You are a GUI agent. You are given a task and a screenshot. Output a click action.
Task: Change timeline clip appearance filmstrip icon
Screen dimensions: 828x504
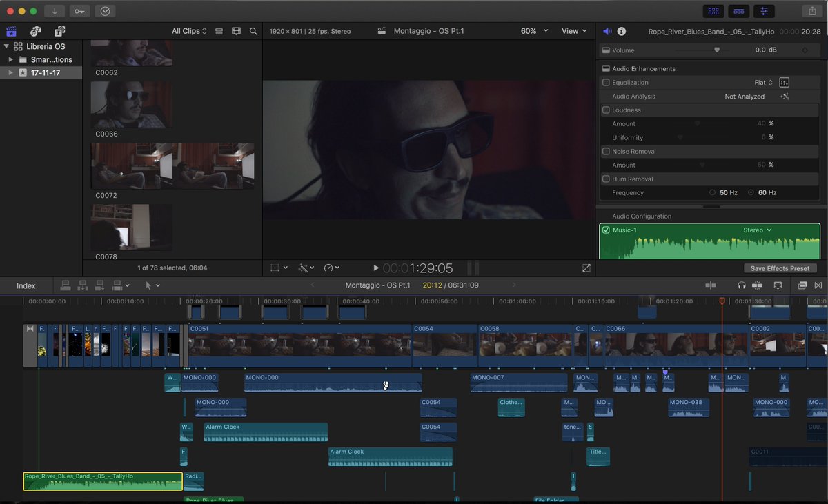(778, 285)
